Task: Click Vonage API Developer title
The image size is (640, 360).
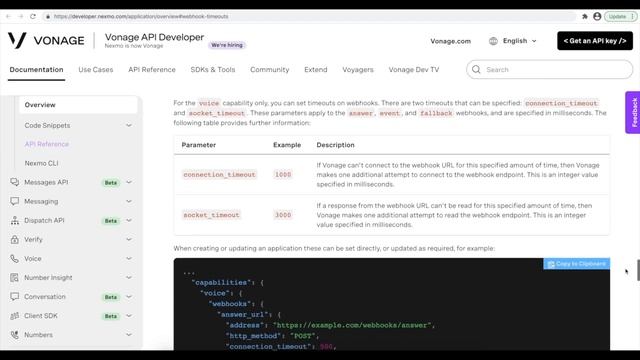Action: tap(154, 37)
